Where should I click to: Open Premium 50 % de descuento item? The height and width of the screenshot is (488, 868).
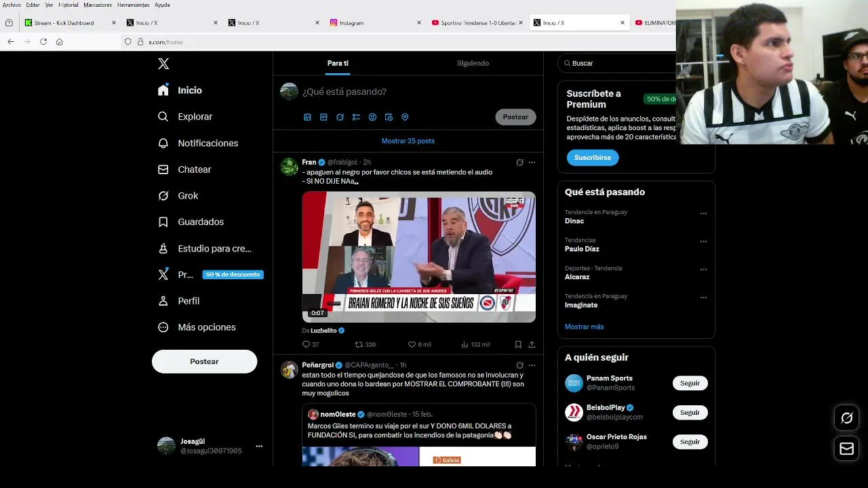pos(210,274)
